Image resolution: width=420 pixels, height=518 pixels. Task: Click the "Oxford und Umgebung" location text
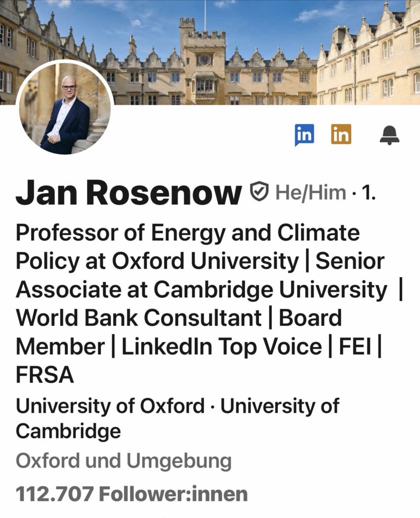[x=123, y=461]
